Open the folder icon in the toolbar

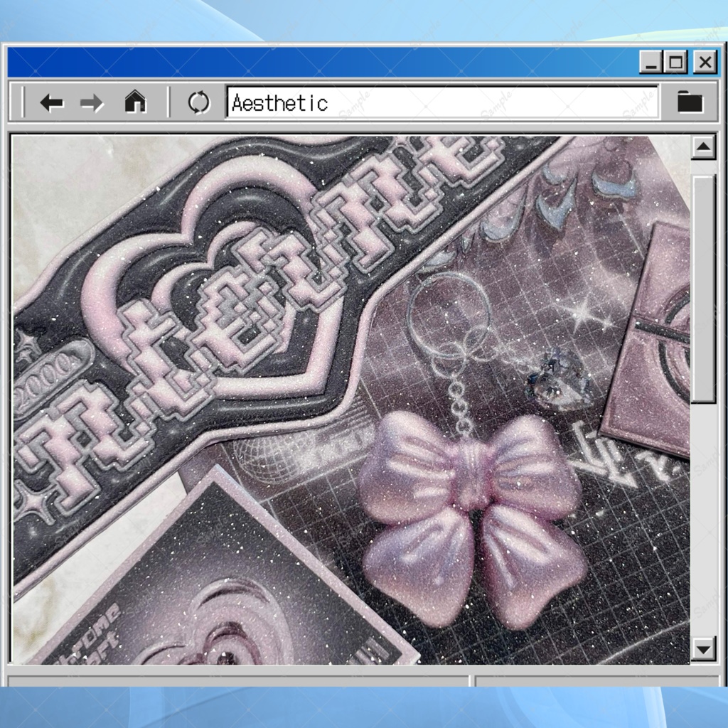point(690,102)
